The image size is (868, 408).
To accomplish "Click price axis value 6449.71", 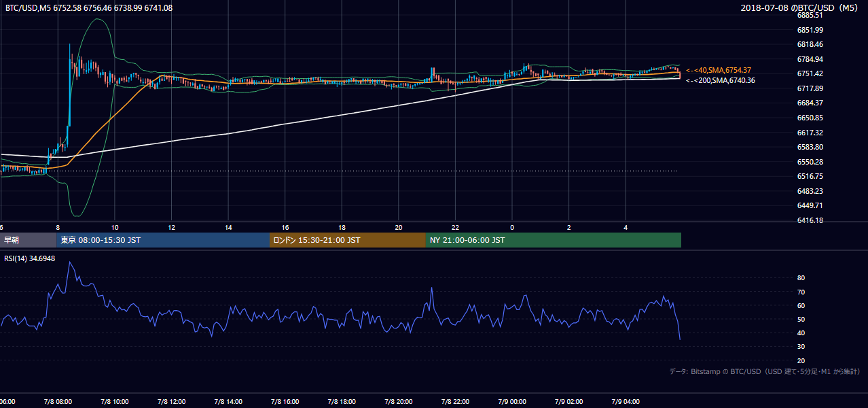I will coord(810,205).
